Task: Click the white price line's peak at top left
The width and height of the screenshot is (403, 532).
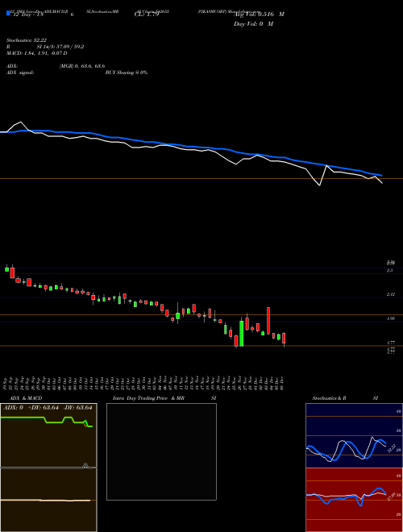Action: pos(21,122)
